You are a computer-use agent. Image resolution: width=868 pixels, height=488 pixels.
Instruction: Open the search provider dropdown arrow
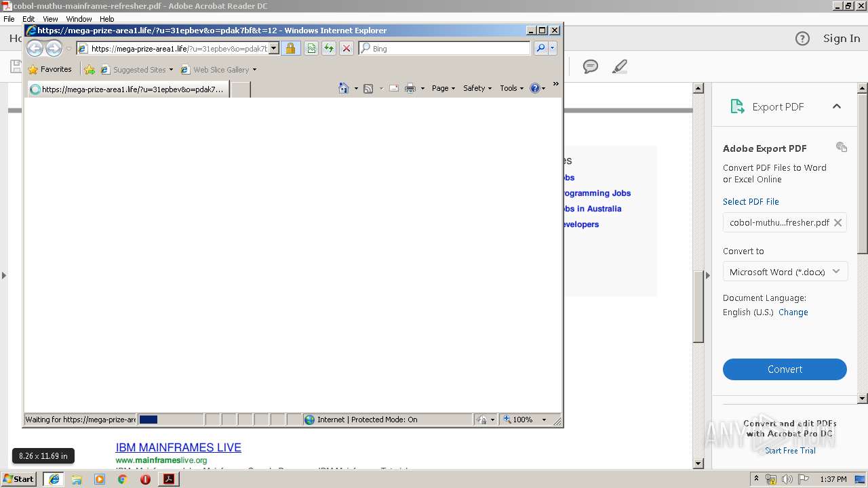pyautogui.click(x=553, y=48)
